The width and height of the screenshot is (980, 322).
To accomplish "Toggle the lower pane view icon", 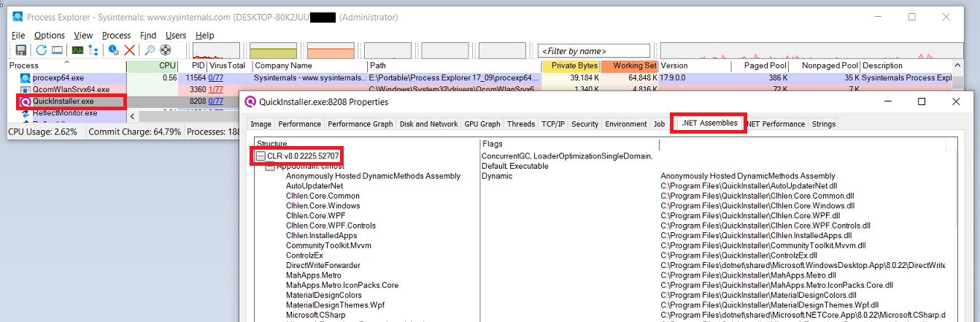I will (57, 50).
